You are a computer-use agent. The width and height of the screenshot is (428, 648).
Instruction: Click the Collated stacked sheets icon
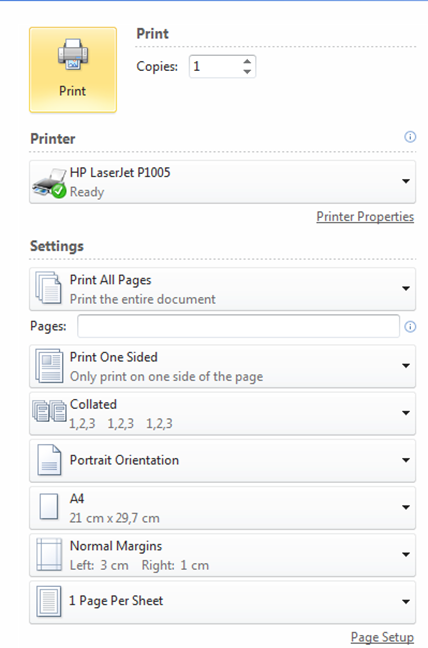50,411
